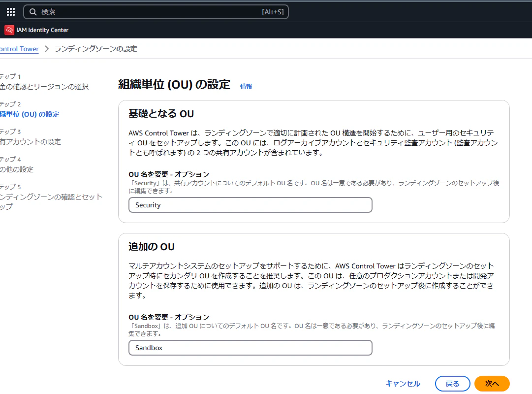
Task: Select step 3 shared account settings
Action: coord(31,142)
